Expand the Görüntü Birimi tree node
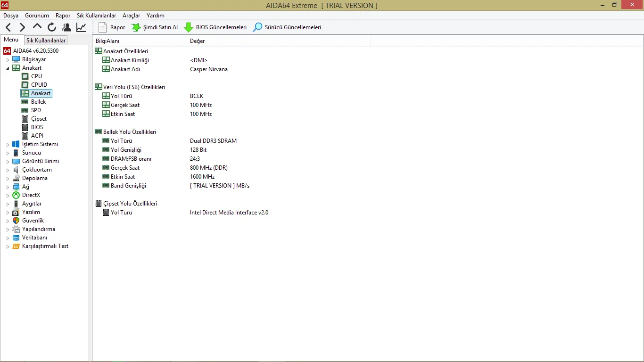Viewport: 644px width, 362px height. pyautogui.click(x=8, y=162)
